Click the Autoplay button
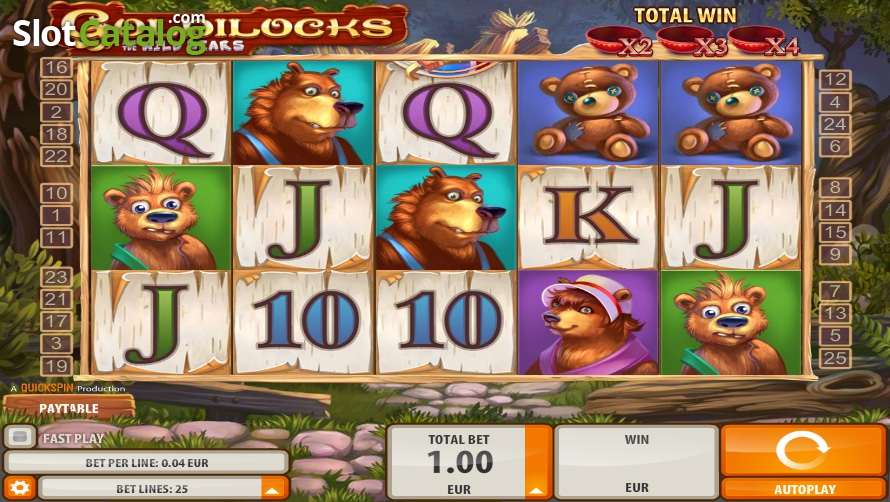 pos(804,489)
